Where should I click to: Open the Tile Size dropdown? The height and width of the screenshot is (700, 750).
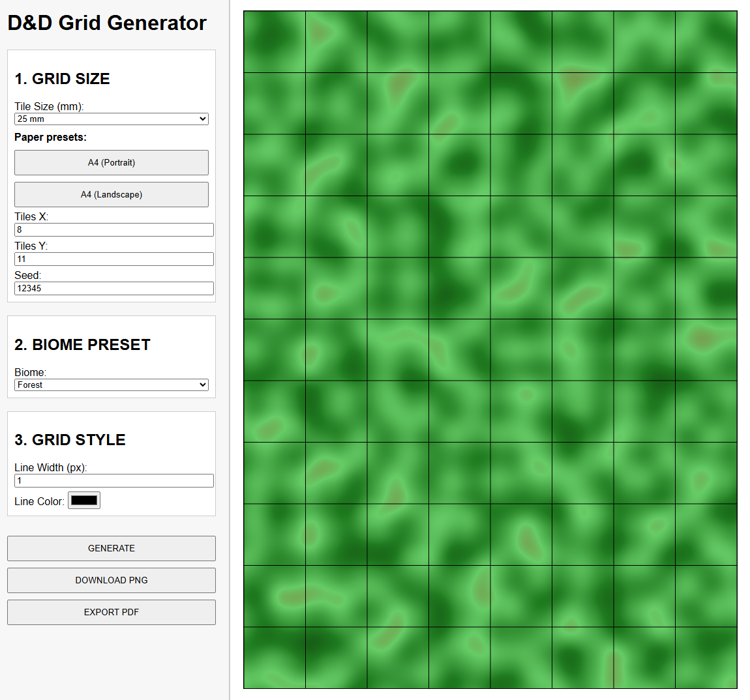(112, 119)
